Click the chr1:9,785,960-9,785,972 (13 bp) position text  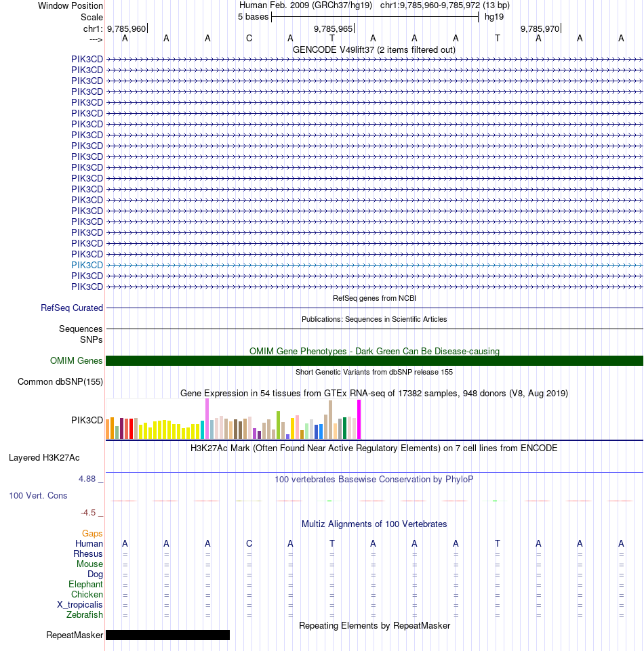[x=445, y=5]
